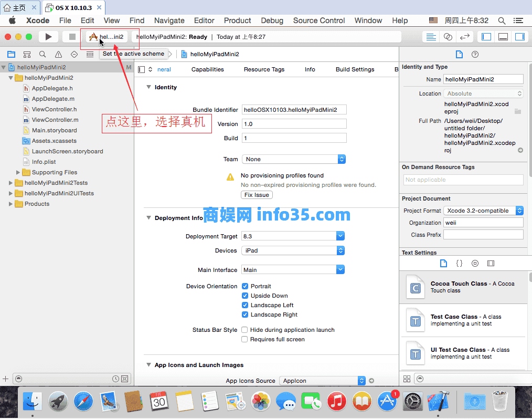Enable or disable Portrait orientation
This screenshot has height=419, width=532.
(245, 286)
